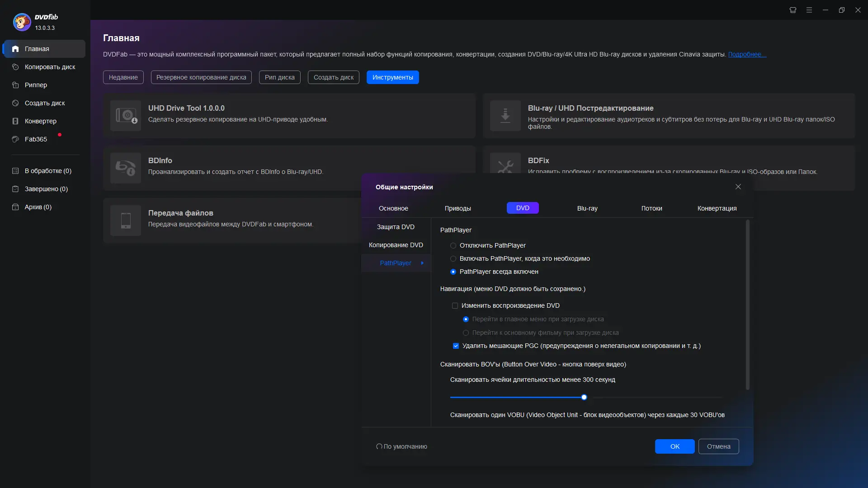Open the 'Подробнее...' link

(x=746, y=54)
